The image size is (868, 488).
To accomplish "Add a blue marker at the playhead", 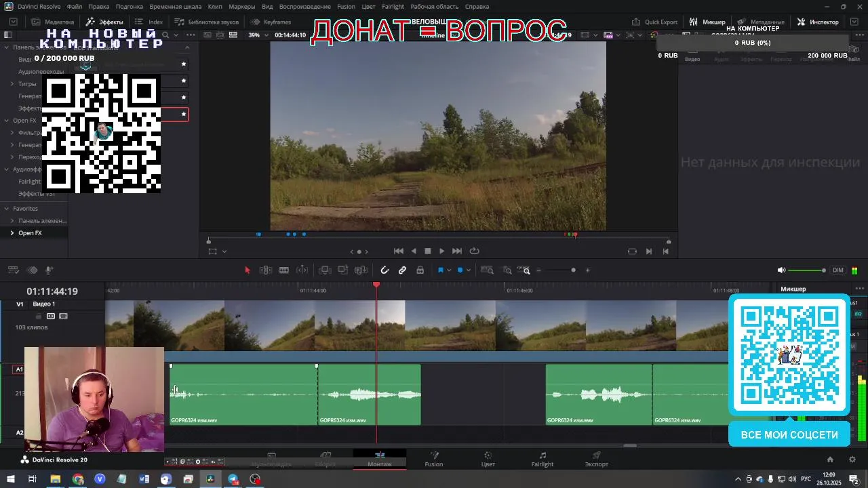I will (460, 270).
